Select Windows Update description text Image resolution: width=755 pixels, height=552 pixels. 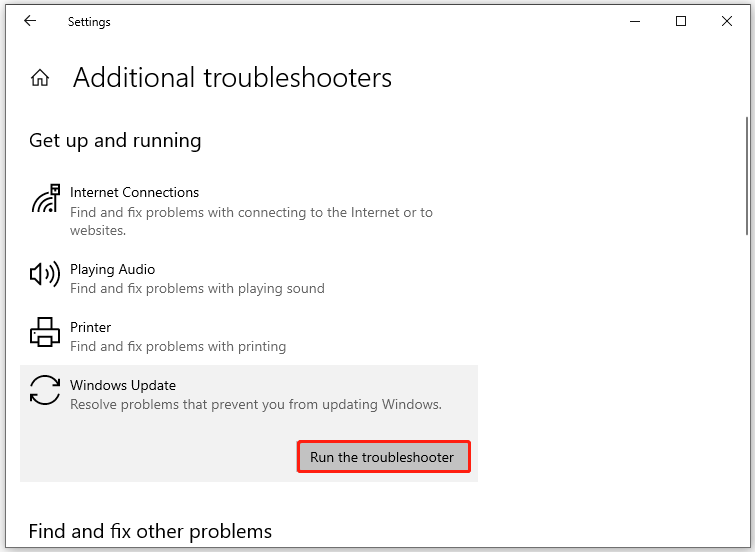point(256,404)
